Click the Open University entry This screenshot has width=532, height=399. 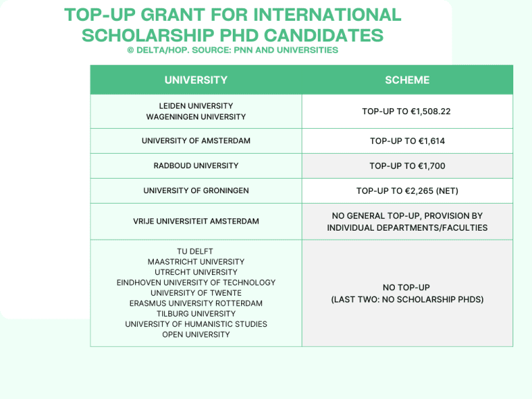196,335
